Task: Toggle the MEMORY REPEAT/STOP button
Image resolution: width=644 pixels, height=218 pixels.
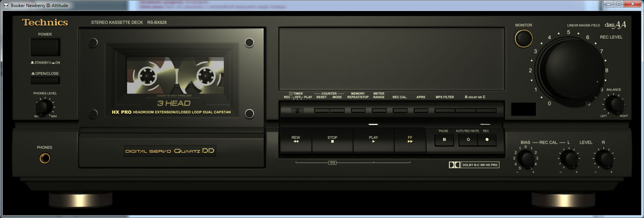Action: click(x=358, y=110)
